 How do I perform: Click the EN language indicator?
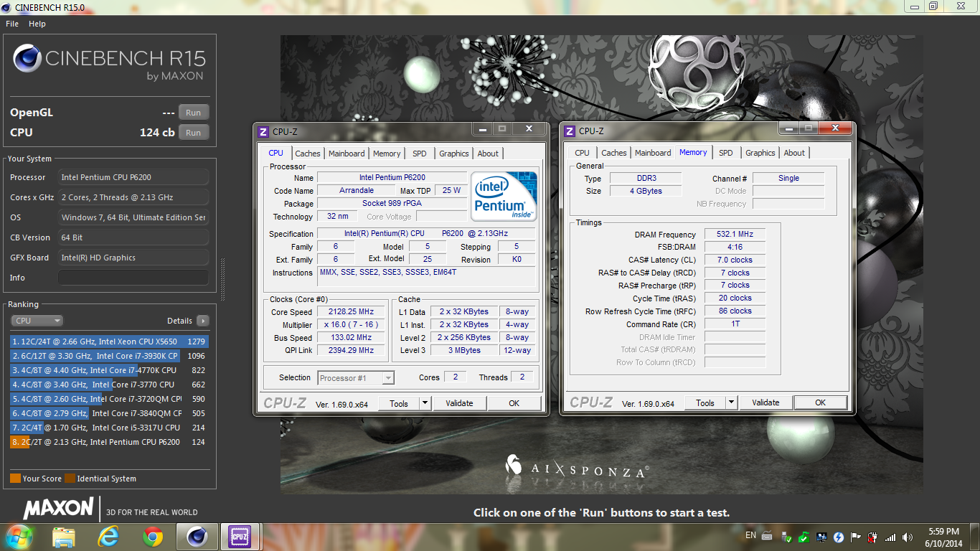tap(750, 535)
